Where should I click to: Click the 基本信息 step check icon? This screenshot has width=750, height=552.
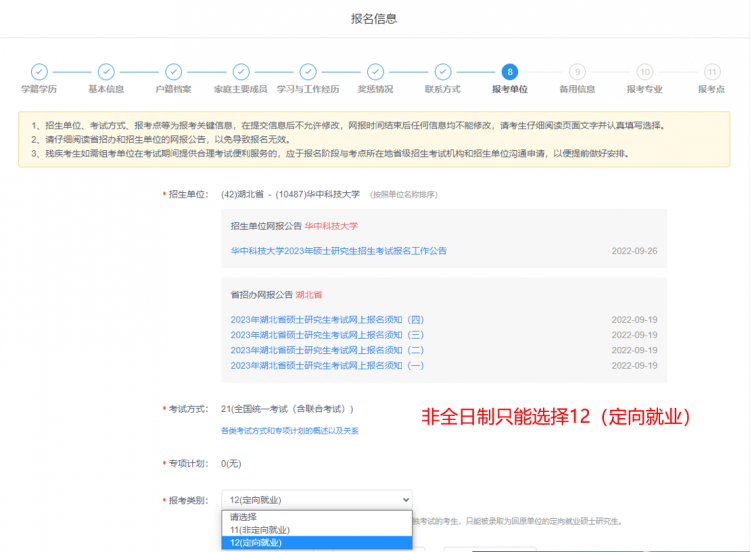(106, 72)
